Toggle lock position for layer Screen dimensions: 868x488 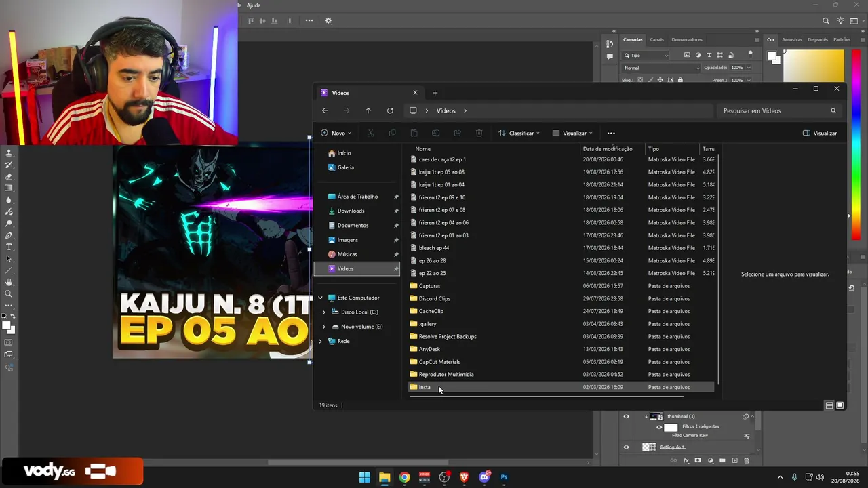click(x=660, y=80)
